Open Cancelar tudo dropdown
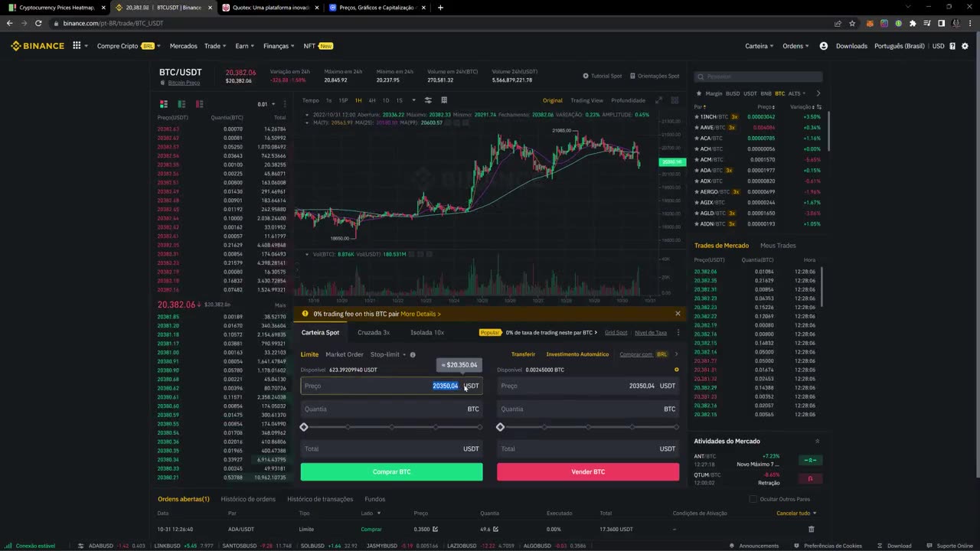The width and height of the screenshot is (980, 551). [796, 513]
